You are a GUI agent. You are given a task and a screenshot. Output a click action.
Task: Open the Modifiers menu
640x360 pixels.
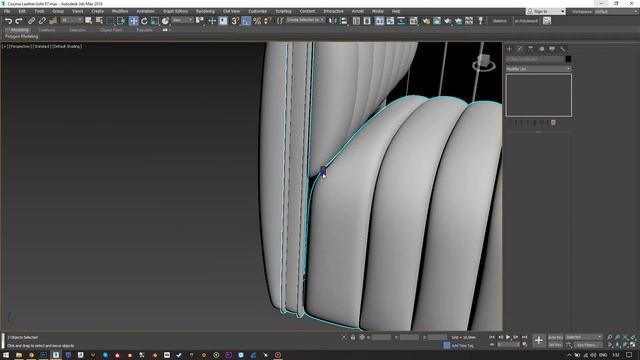[x=120, y=11]
